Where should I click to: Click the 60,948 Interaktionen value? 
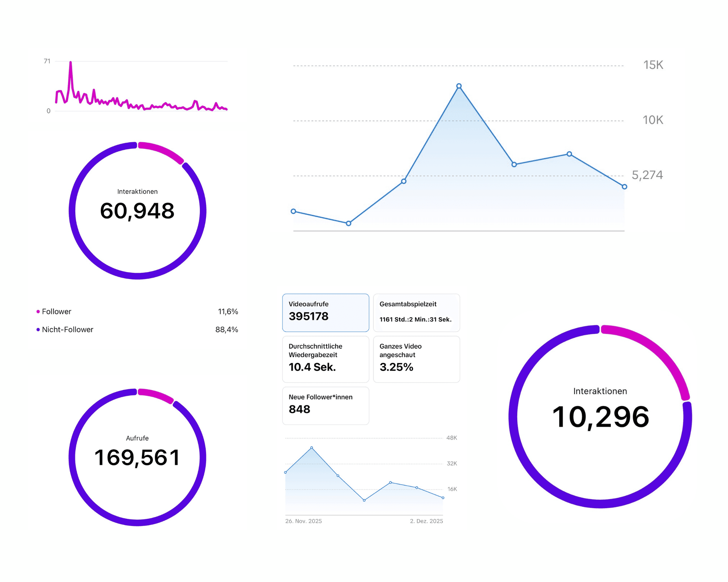click(137, 211)
